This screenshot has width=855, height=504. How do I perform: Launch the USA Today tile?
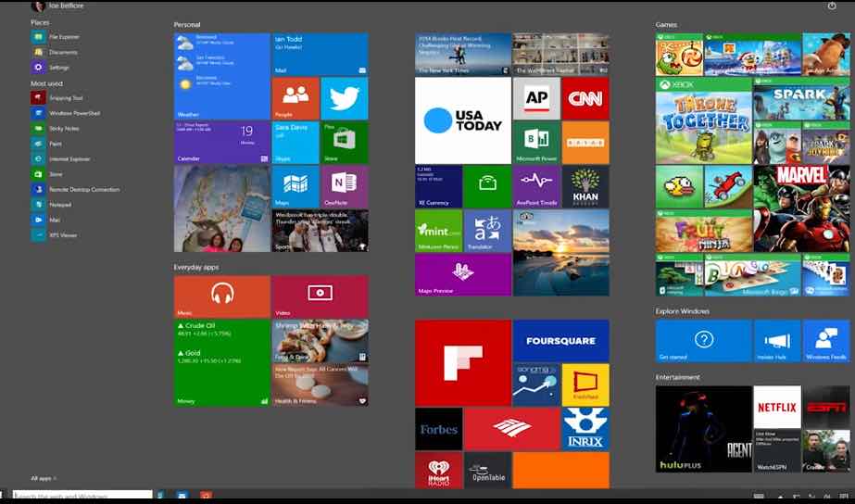click(463, 120)
